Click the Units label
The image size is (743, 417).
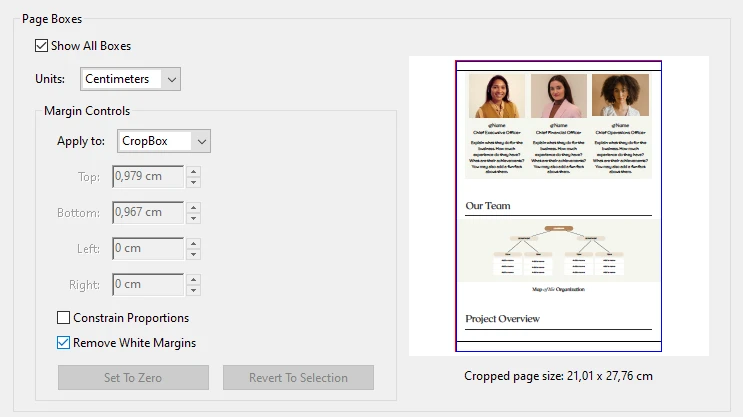(x=50, y=79)
